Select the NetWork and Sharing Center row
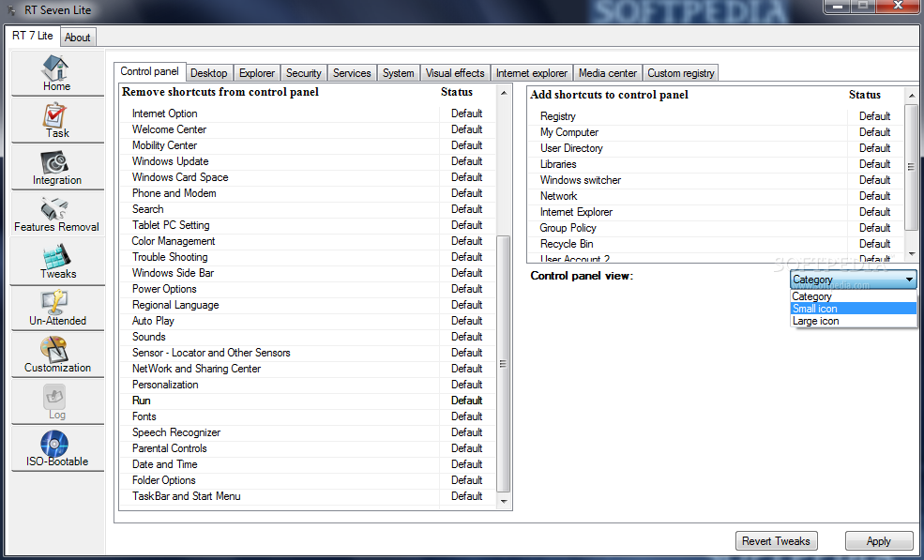The width and height of the screenshot is (924, 560). pyautogui.click(x=309, y=369)
